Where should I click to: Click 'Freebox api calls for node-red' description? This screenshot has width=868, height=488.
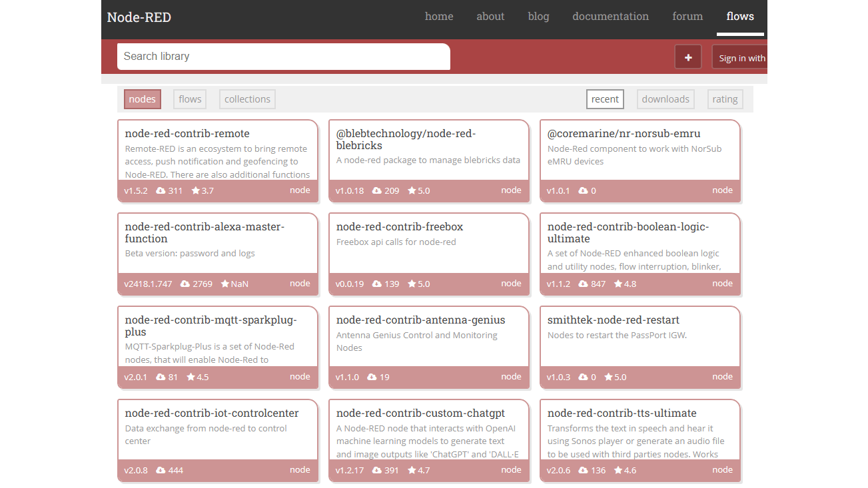tap(396, 242)
